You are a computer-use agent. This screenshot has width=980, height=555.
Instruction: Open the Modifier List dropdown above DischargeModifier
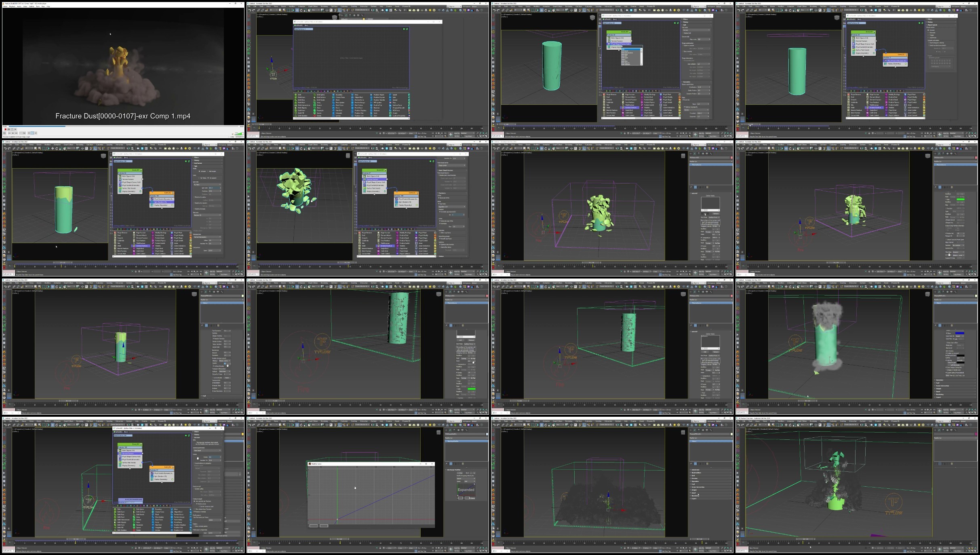click(466, 438)
